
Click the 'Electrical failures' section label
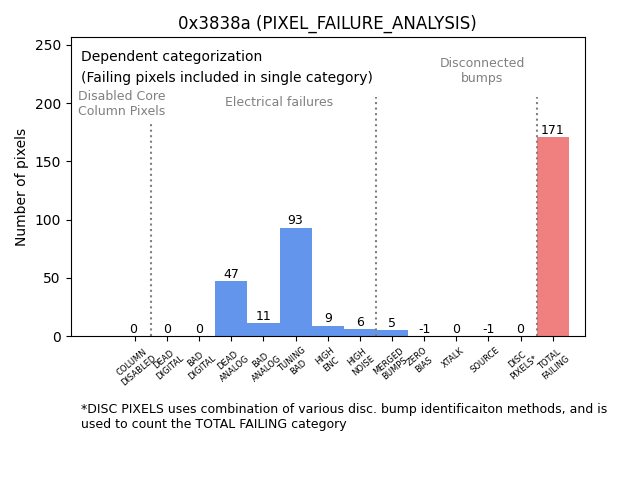click(279, 102)
